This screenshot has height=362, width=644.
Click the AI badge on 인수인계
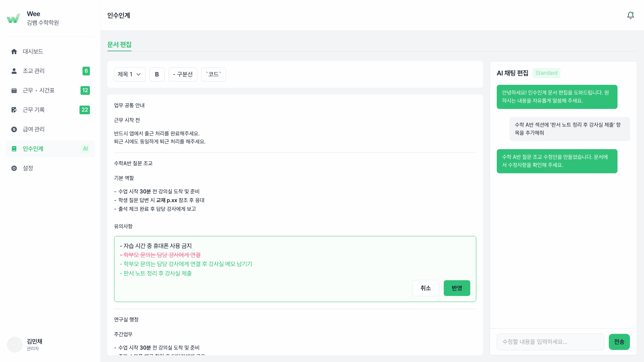pos(86,149)
